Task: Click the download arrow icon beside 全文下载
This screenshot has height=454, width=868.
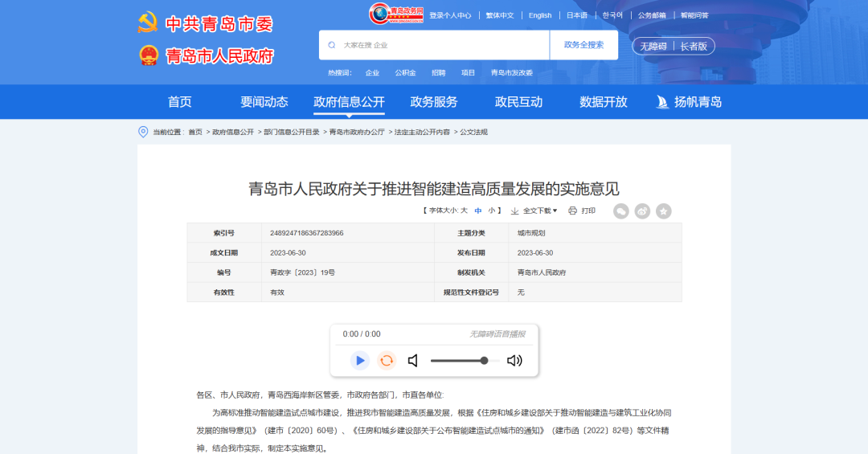Action: point(515,211)
